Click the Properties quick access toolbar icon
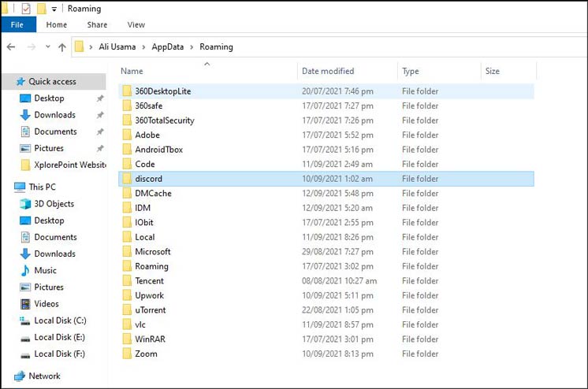This screenshot has height=389, width=588. point(26,8)
